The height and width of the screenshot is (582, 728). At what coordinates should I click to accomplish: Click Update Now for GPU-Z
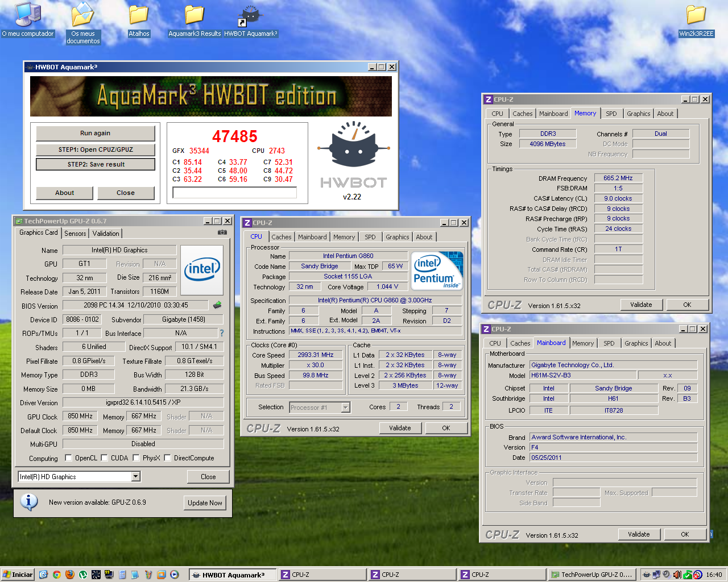point(205,502)
